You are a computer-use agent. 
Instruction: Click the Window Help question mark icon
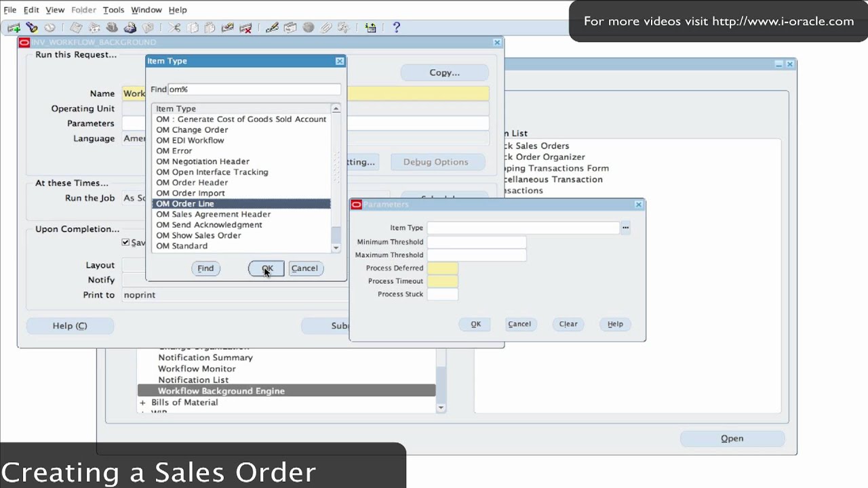(396, 28)
